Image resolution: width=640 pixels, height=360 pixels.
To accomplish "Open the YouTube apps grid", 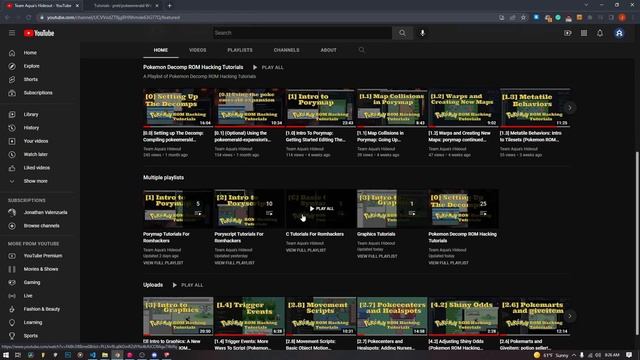I will 584,33.
